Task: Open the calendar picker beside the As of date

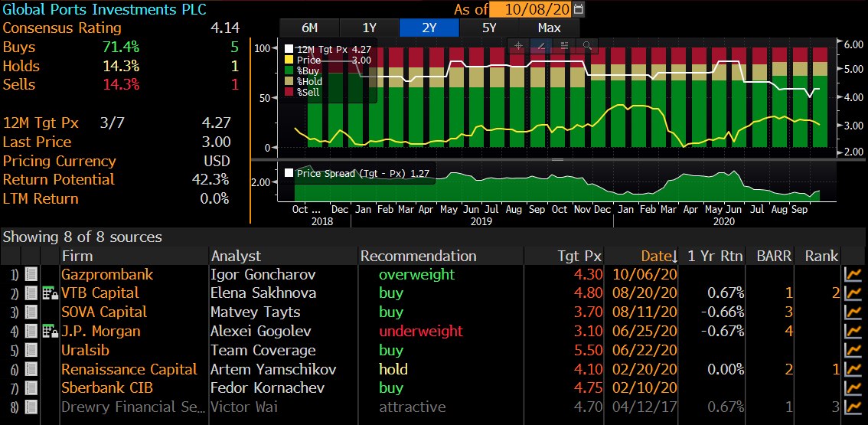Action: tap(579, 9)
